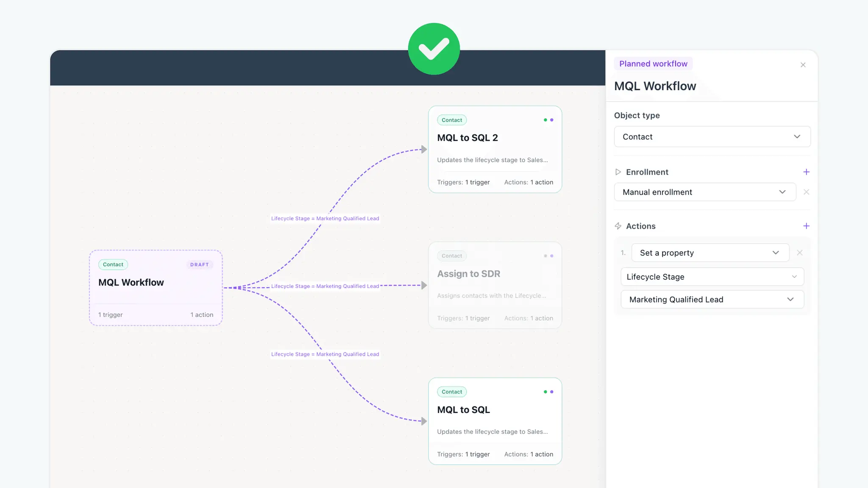
Task: Open the Manual enrollment dropdown
Action: pyautogui.click(x=705, y=192)
